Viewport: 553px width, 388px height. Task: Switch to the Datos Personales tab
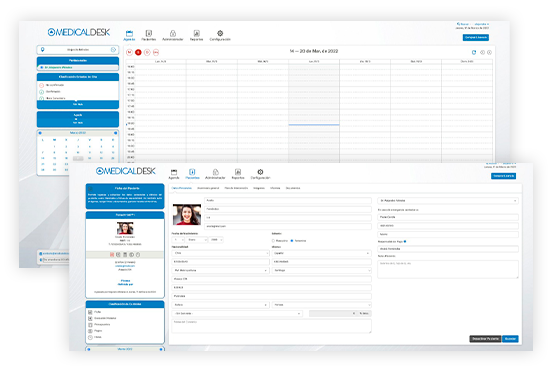coord(181,188)
